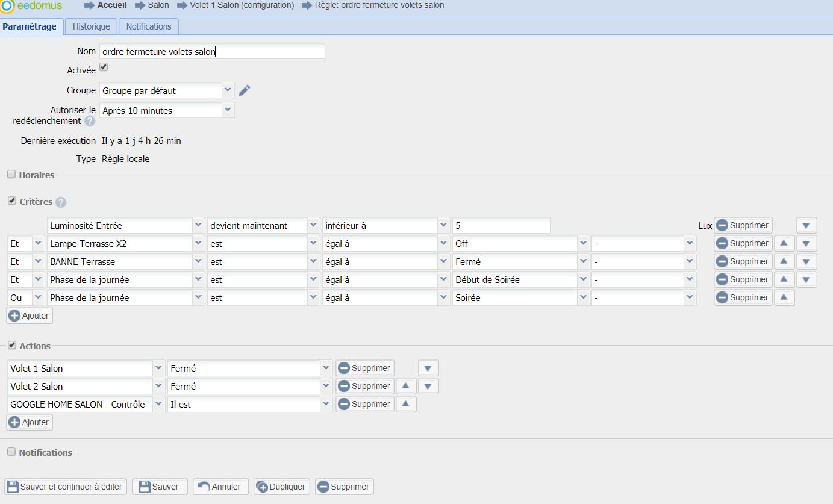This screenshot has height=504, width=833.
Task: Move Début de Soirée criterion up
Action: pos(784,279)
